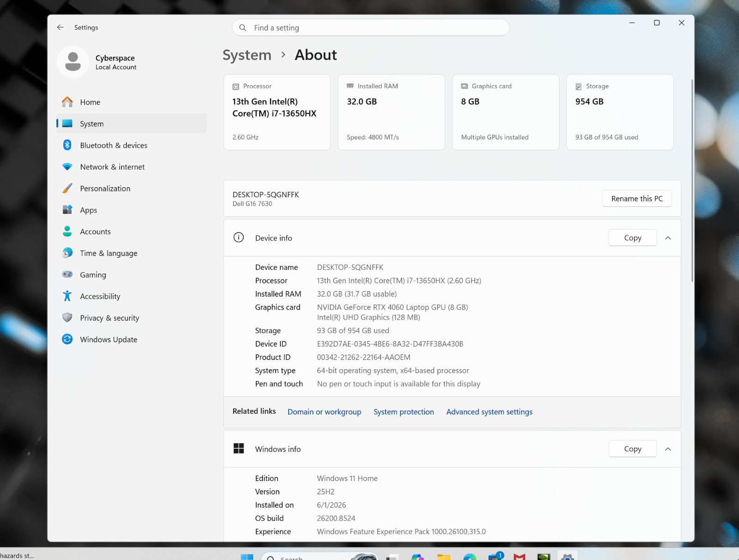Screen dimensions: 739x560
Task: Open Network & internet settings
Action: (132, 167)
